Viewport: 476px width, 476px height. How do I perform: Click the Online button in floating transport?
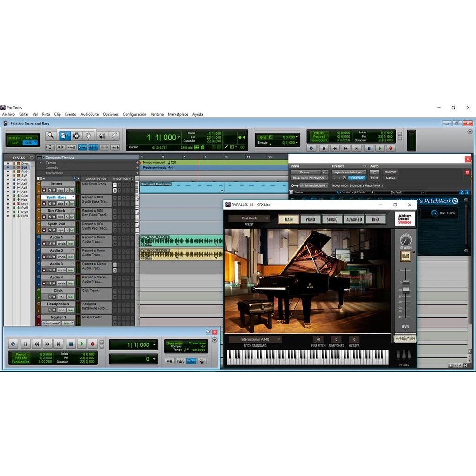pyautogui.click(x=13, y=344)
